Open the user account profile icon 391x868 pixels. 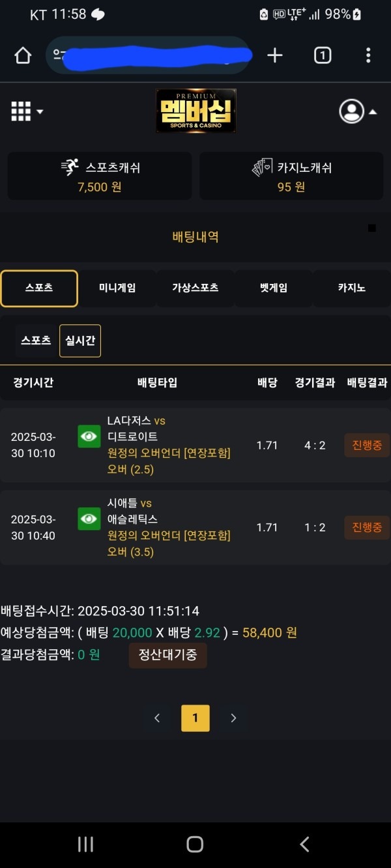tap(353, 111)
